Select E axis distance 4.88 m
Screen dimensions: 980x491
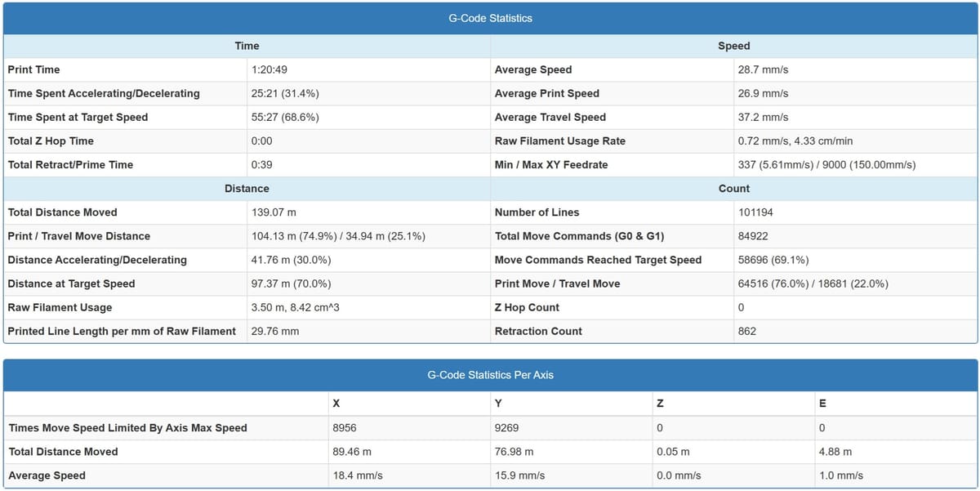tap(835, 451)
